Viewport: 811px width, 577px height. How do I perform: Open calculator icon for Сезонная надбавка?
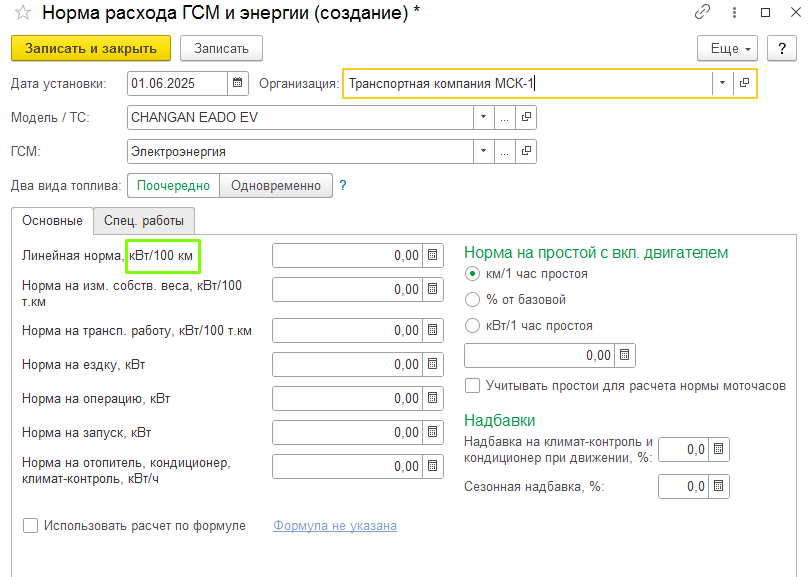[718, 486]
